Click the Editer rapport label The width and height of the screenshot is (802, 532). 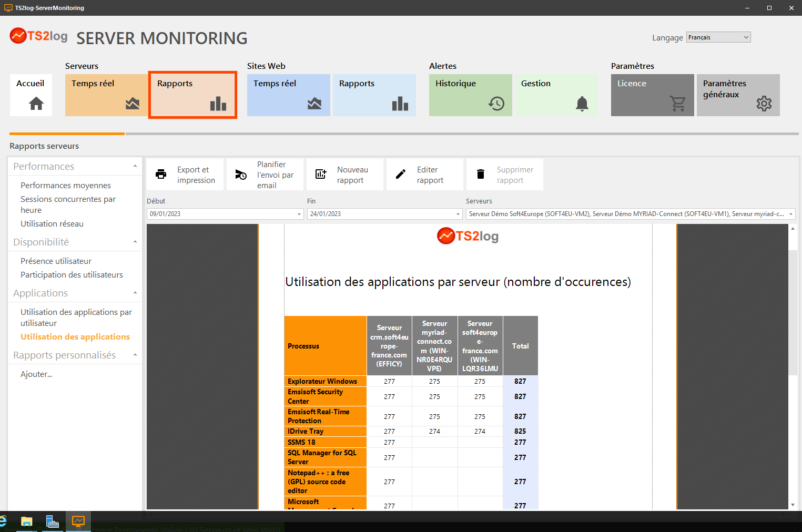tap(430, 175)
